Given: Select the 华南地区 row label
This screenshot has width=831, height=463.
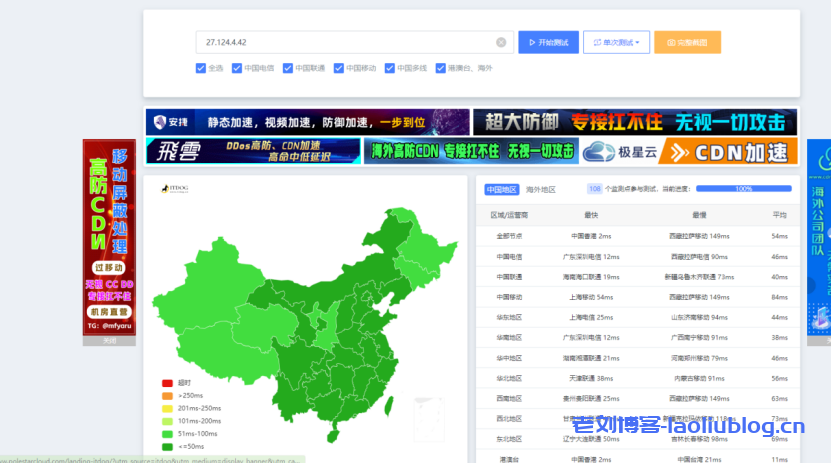Looking at the screenshot, I should pos(509,337).
